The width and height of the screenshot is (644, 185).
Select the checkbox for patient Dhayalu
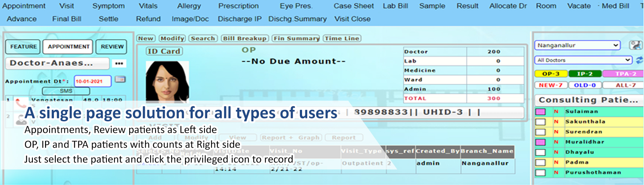tap(541, 152)
